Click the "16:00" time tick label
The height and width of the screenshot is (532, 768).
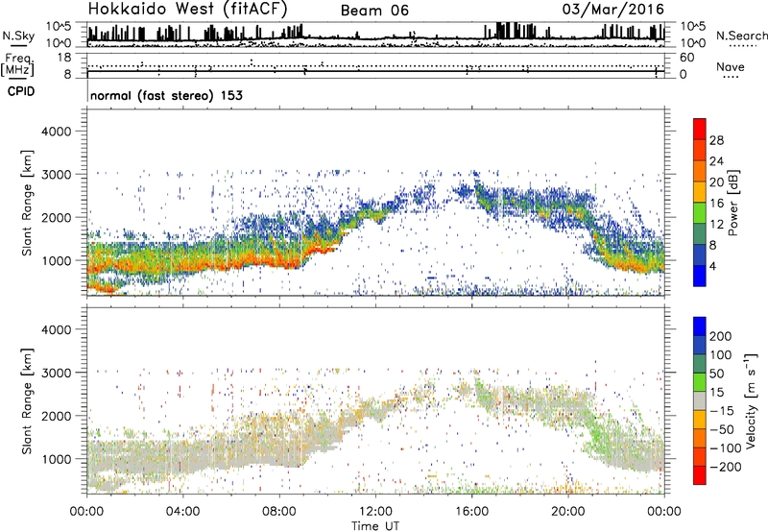(471, 511)
